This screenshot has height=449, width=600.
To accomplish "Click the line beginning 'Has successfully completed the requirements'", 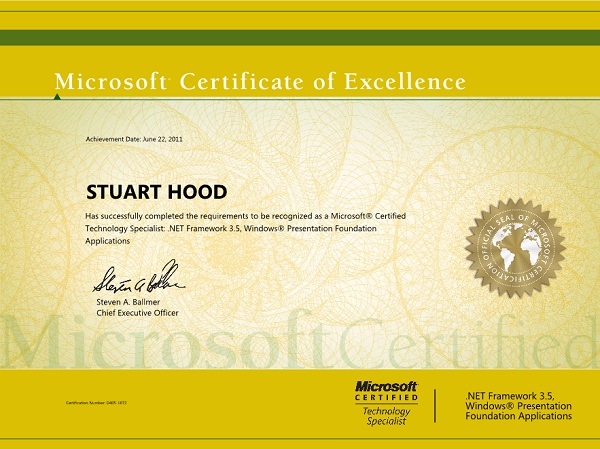I will [245, 216].
